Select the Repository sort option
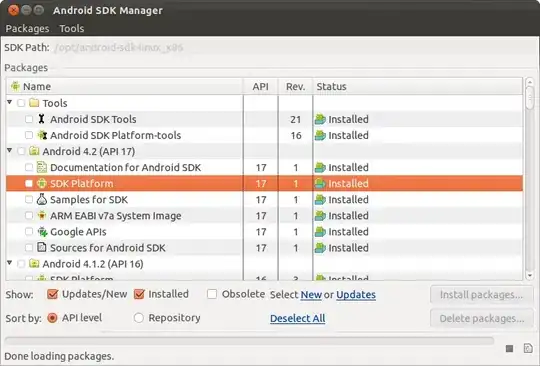540x366 pixels. click(x=138, y=318)
